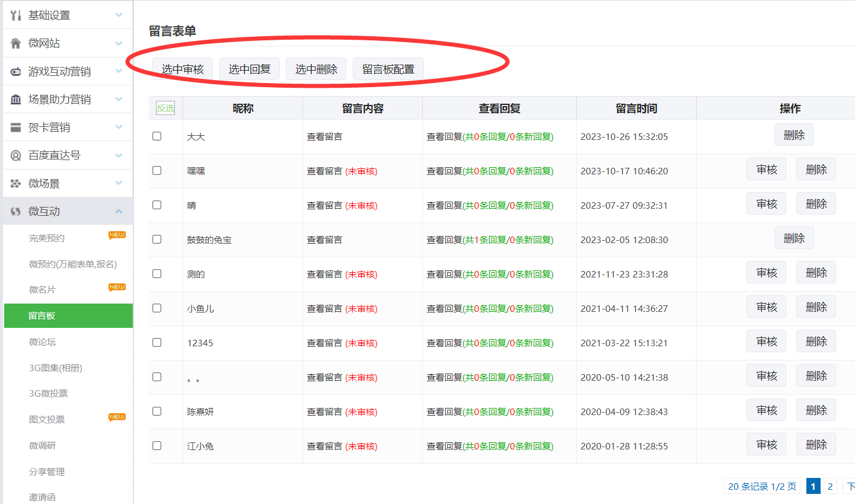Select the checkbox for 江小兔's row
The width and height of the screenshot is (855, 504).
157,446
